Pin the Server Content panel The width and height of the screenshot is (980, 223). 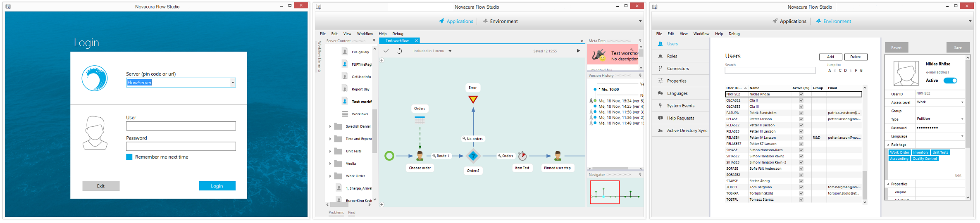point(374,40)
